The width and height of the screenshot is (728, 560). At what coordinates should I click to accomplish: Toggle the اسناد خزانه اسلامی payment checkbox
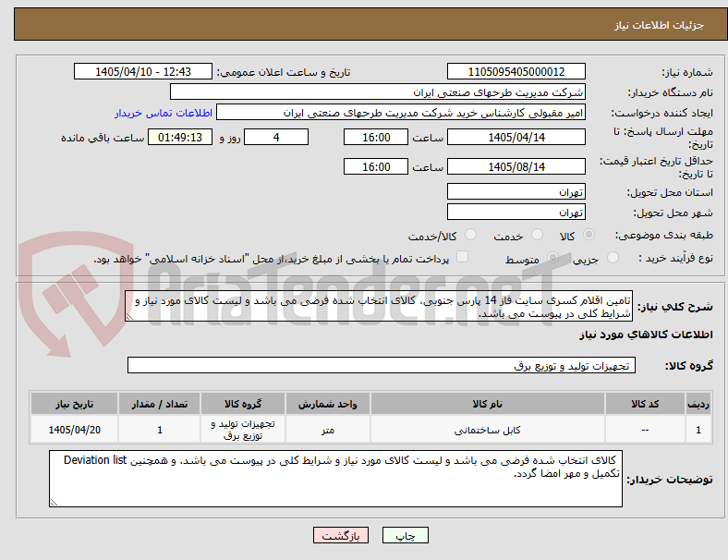coord(463,257)
